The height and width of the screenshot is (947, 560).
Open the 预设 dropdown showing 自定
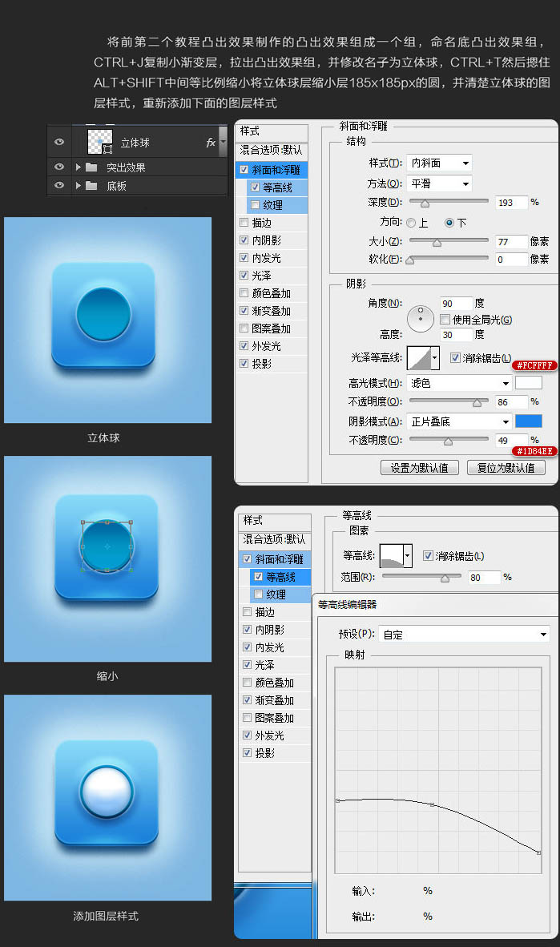coord(464,635)
